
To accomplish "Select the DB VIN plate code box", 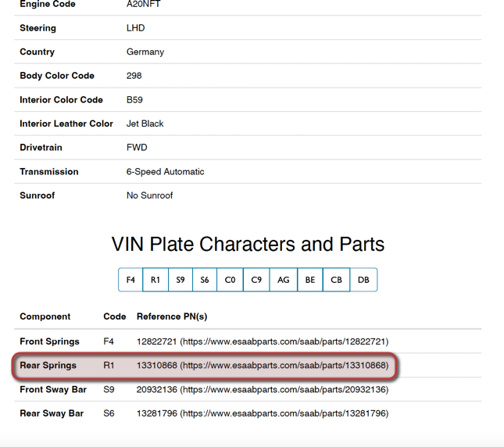I will click(x=363, y=280).
